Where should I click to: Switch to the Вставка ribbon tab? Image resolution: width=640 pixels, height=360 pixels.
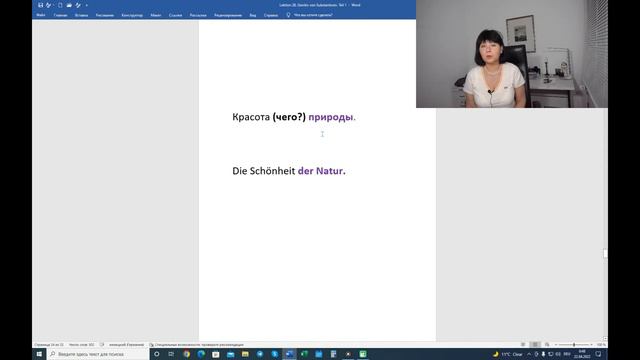[81, 15]
